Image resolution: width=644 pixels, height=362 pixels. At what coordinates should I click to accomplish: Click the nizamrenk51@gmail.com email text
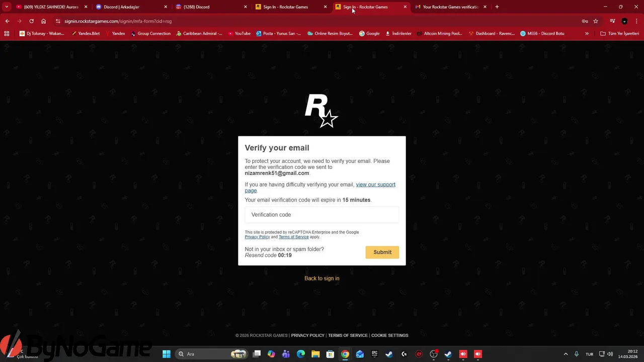pos(277,173)
